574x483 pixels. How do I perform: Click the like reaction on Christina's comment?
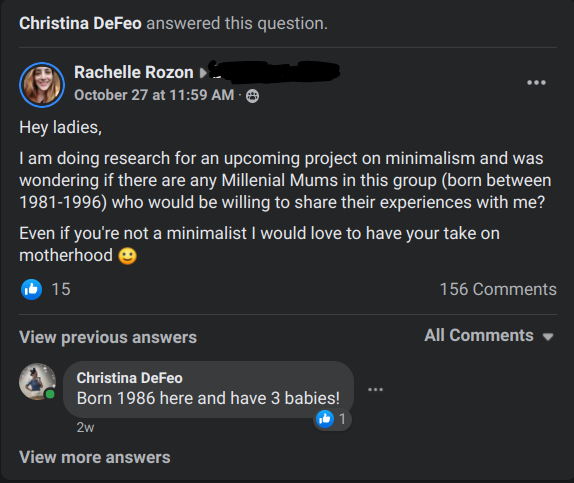[325, 419]
